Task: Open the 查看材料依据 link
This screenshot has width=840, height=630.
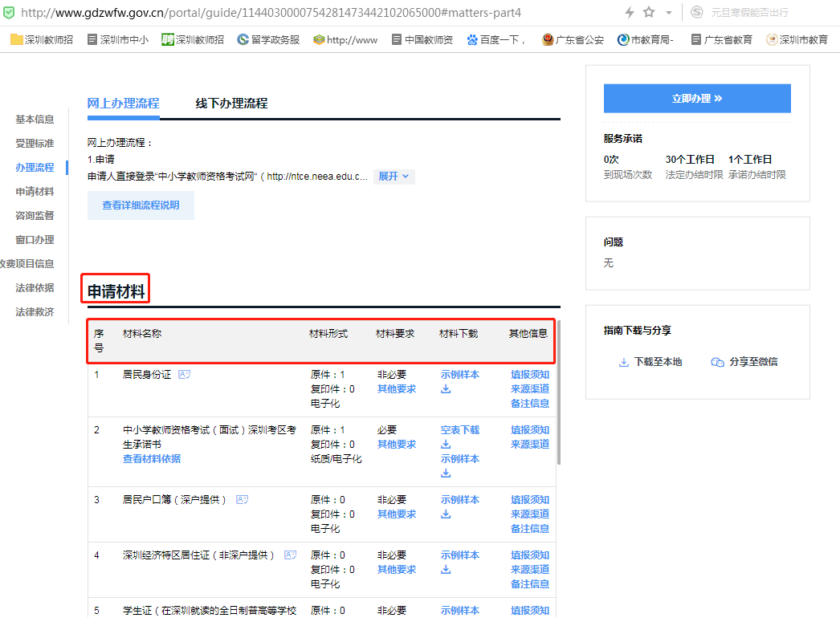Action: (152, 459)
